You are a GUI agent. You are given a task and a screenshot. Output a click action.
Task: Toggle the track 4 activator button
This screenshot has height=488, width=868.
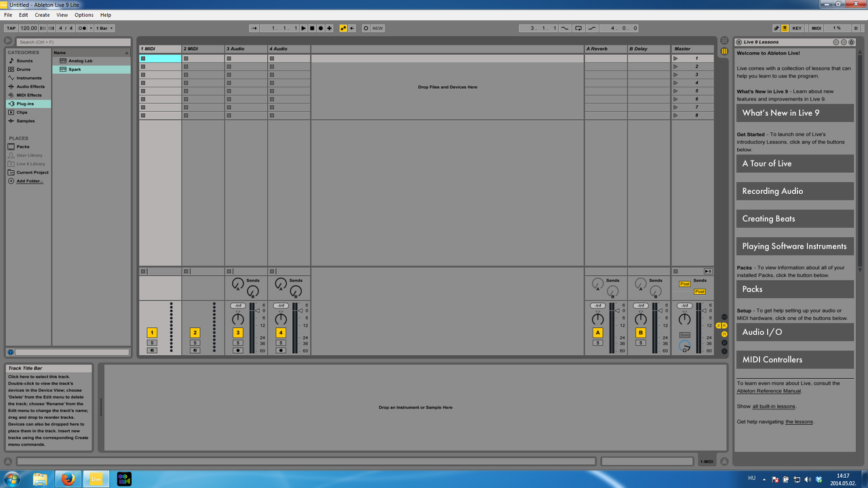pos(281,333)
